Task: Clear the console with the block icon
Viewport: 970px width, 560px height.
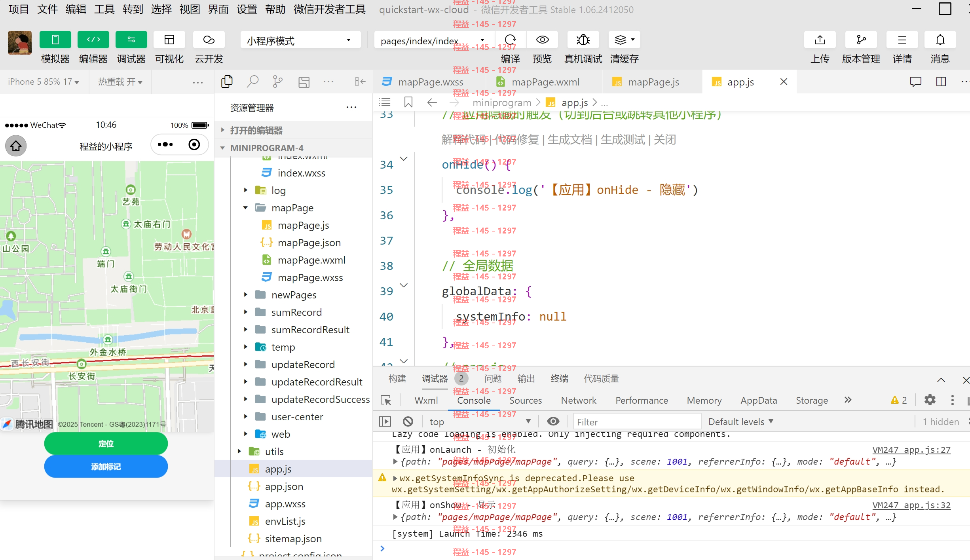Action: 408,421
